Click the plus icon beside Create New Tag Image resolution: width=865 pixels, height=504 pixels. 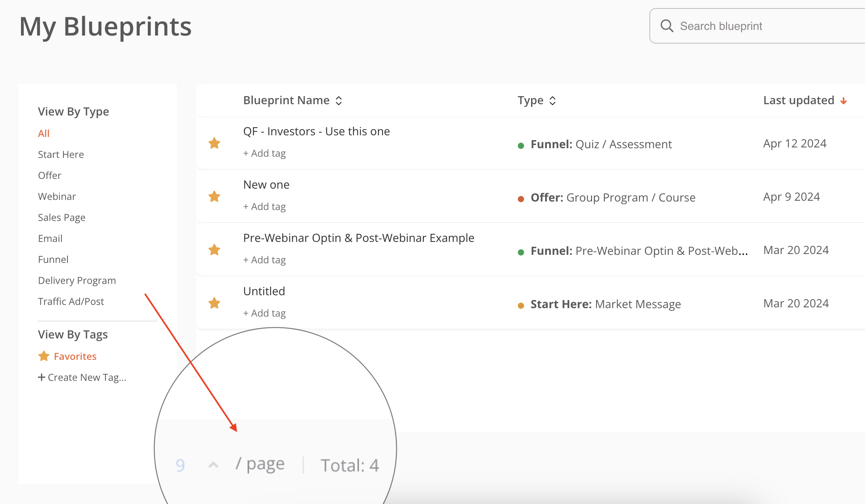point(41,377)
